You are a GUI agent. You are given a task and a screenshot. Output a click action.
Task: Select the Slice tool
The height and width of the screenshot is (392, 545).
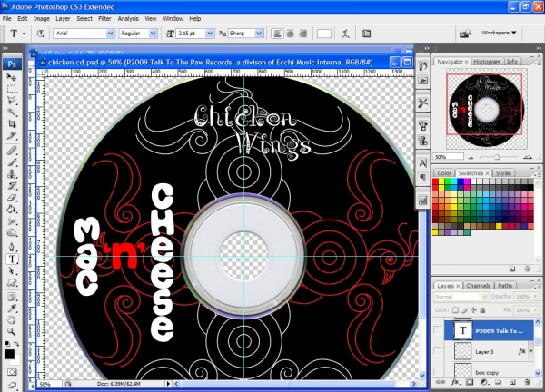(x=12, y=135)
